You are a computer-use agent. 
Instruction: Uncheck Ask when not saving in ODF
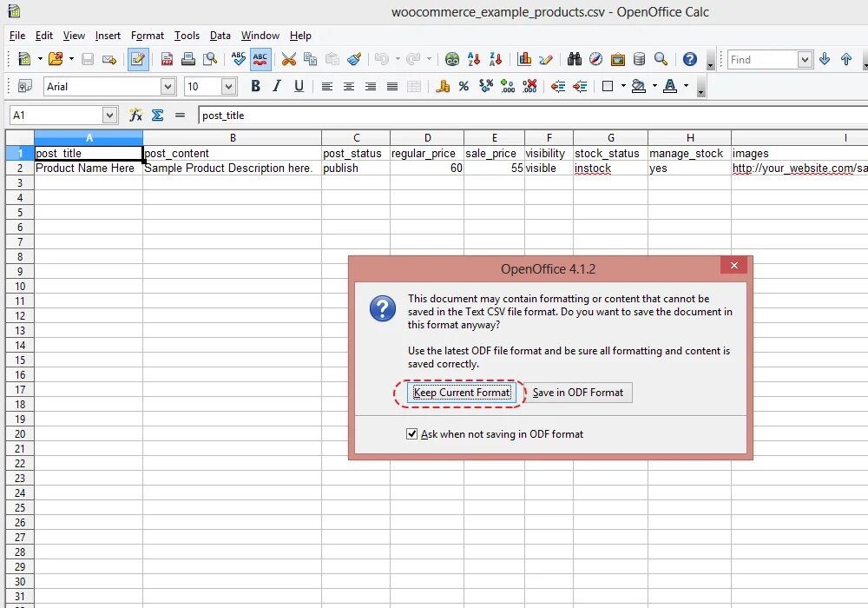(x=411, y=433)
